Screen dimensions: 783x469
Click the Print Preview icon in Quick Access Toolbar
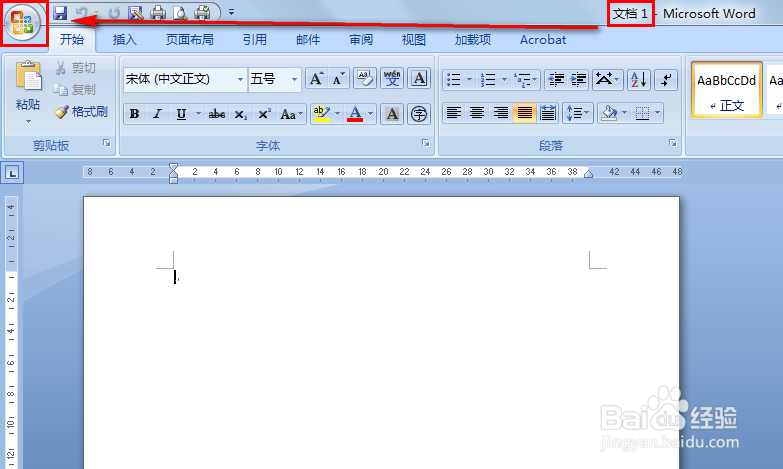[x=180, y=13]
